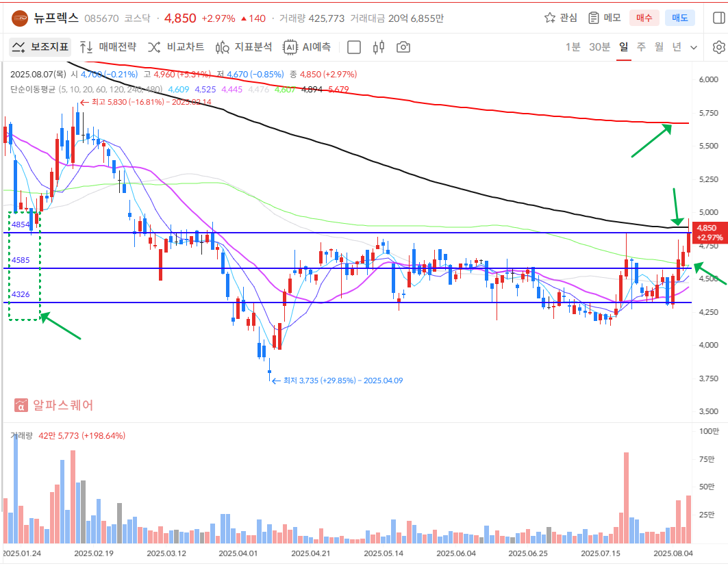The image size is (728, 566).
Task: Toggle the side panel icon at top right
Action: pyautogui.click(x=718, y=18)
